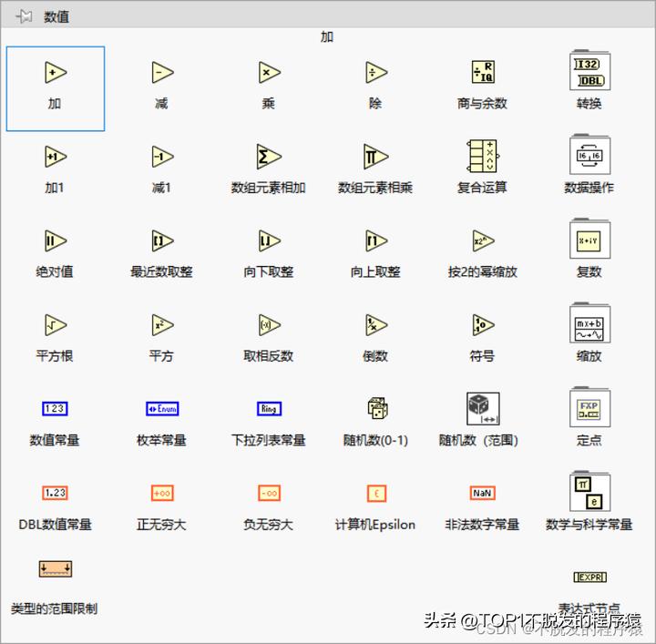Select the 枚举常量 Enum constant

162,409
